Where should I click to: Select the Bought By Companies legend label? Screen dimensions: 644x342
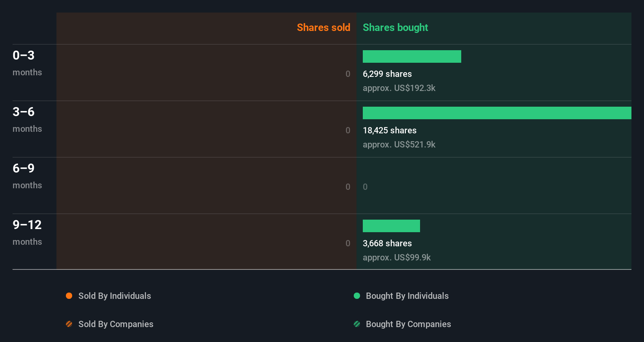tap(408, 324)
